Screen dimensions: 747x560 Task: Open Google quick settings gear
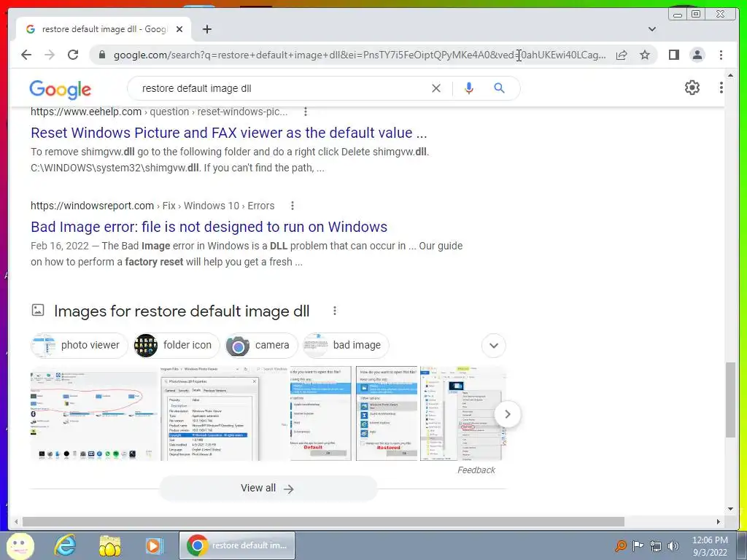[x=692, y=87]
